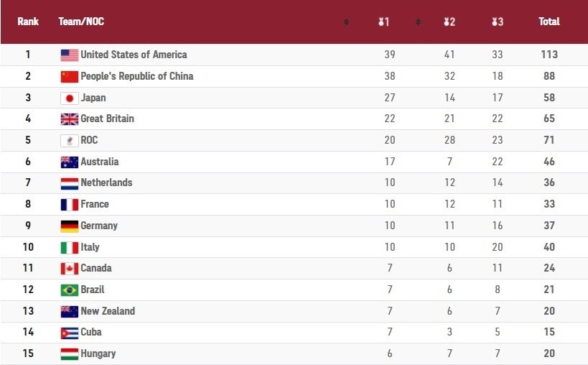Click the bronze medal icon column header
The image size is (588, 365).
tap(497, 22)
